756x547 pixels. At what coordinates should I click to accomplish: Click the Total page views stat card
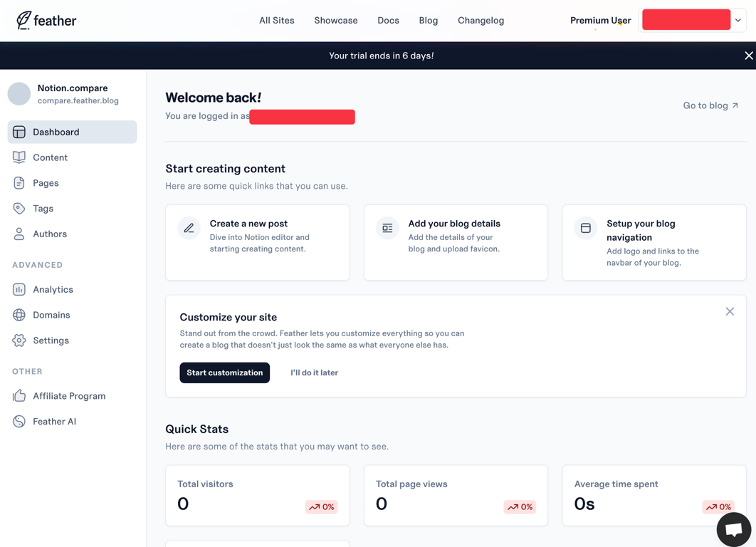[x=456, y=496]
